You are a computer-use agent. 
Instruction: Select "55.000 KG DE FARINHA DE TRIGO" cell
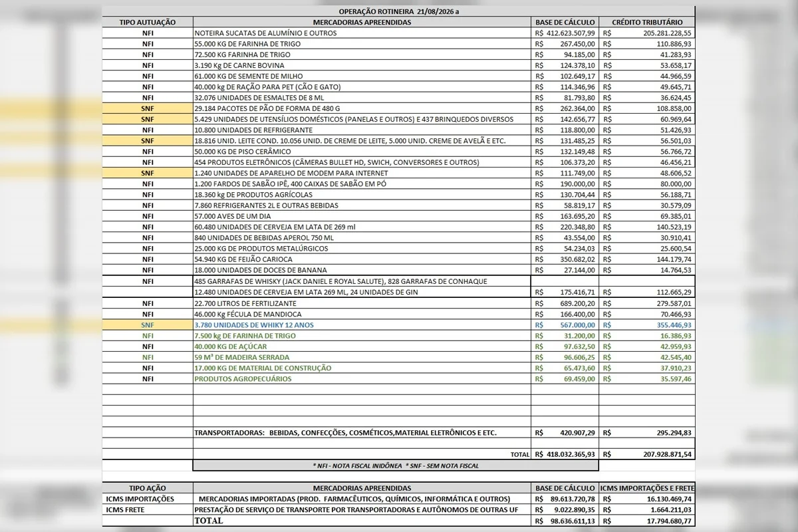362,44
